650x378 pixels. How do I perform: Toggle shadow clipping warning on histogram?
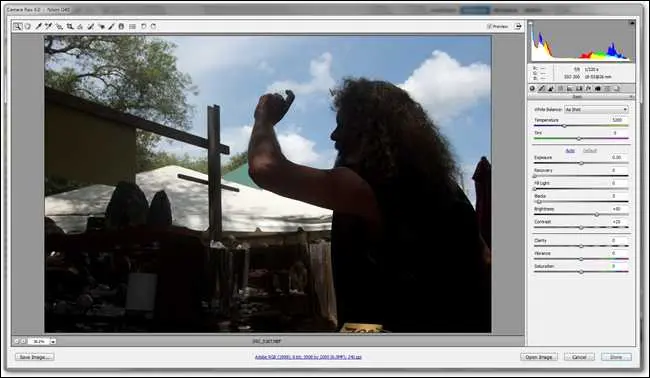coord(530,23)
